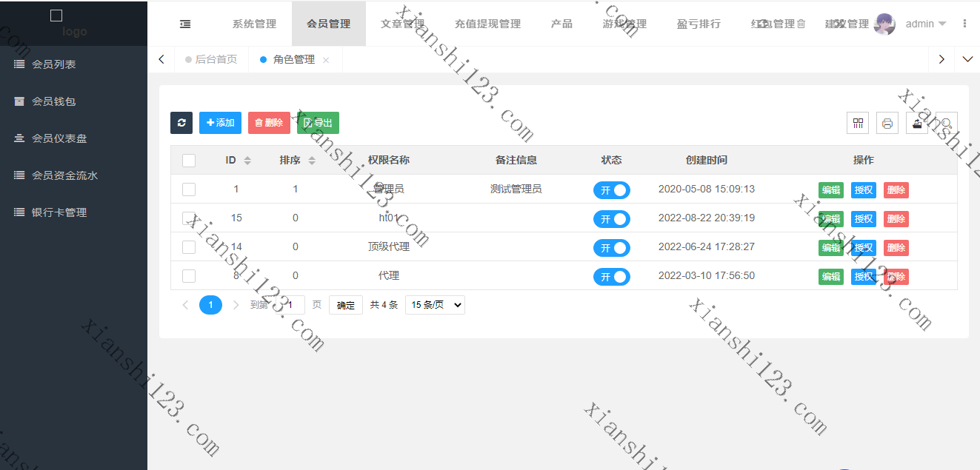The width and height of the screenshot is (980, 470).
Task: Switch to 会员管理 top menu
Action: 329,24
